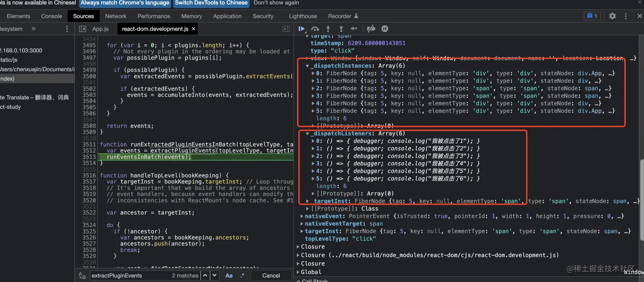Select timeStamp 6209.600000143051 row
644x282 pixels.
[358, 43]
